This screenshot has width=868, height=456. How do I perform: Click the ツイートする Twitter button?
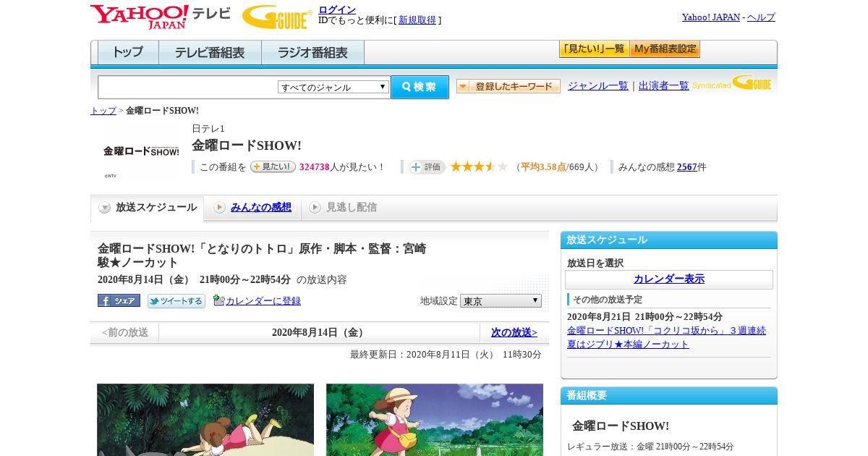[176, 301]
